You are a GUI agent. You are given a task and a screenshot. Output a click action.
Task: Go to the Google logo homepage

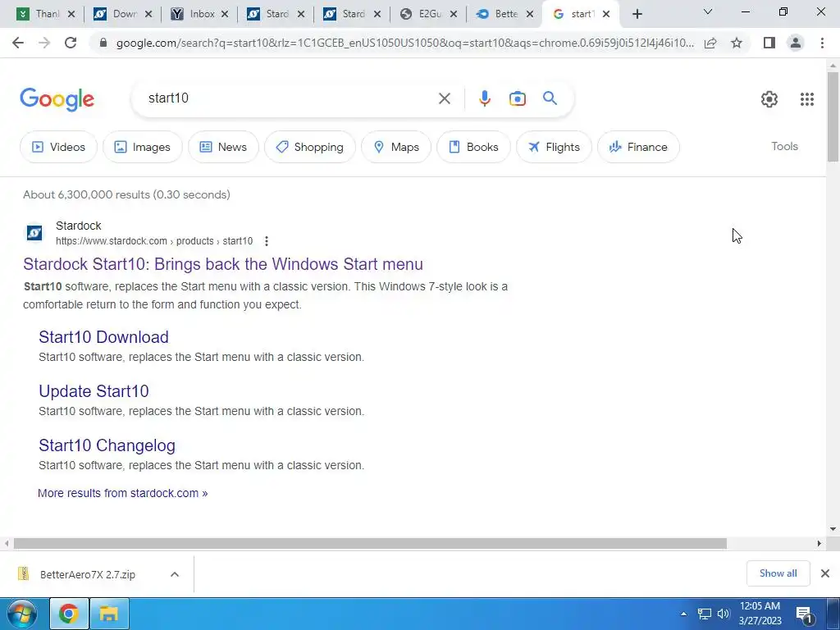tap(57, 99)
